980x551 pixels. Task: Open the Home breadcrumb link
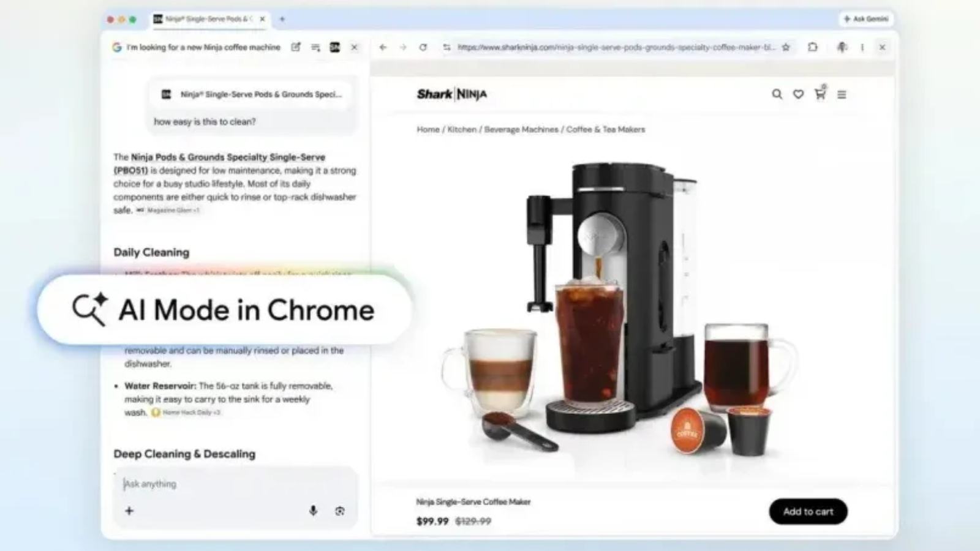[x=428, y=129]
